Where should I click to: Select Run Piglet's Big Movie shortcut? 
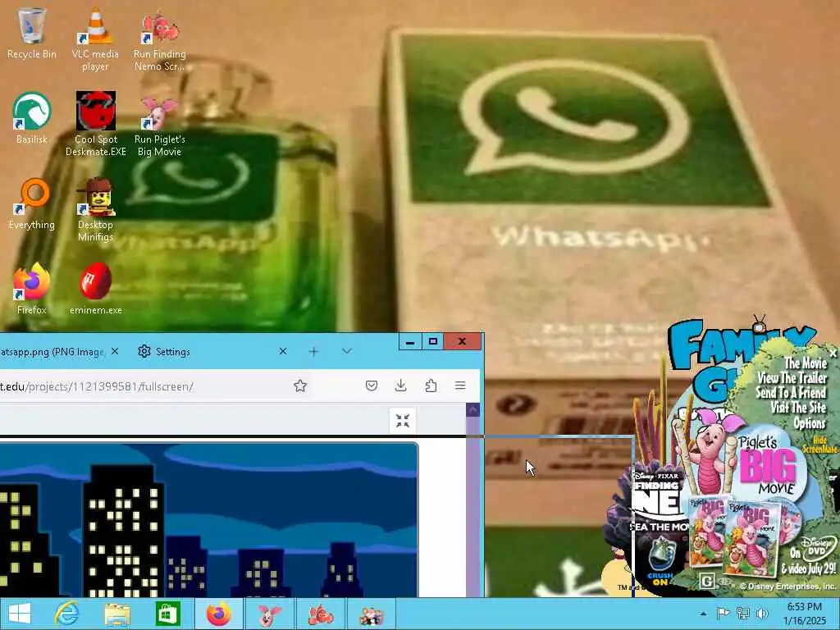pos(160,125)
